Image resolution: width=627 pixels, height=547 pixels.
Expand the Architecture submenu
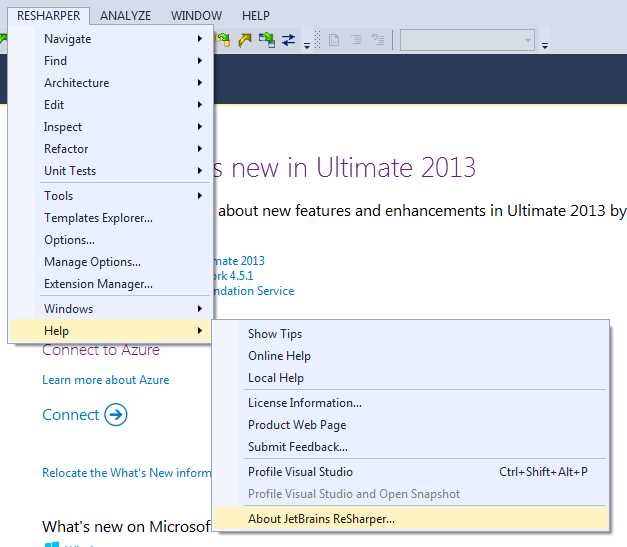click(110, 83)
